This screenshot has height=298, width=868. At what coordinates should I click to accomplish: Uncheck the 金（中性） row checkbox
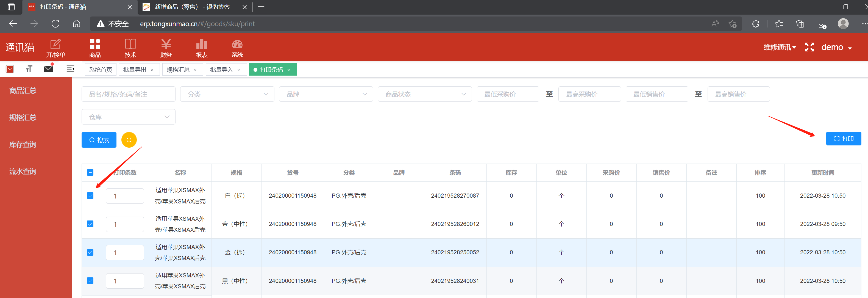(x=90, y=224)
